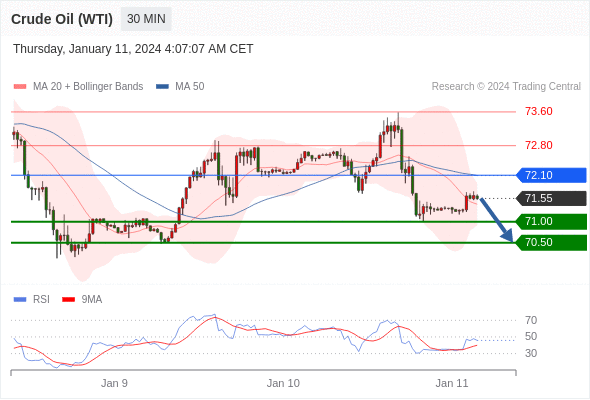Click the pink MA 20 legend swatch
The image size is (590, 400).
click(x=20, y=87)
